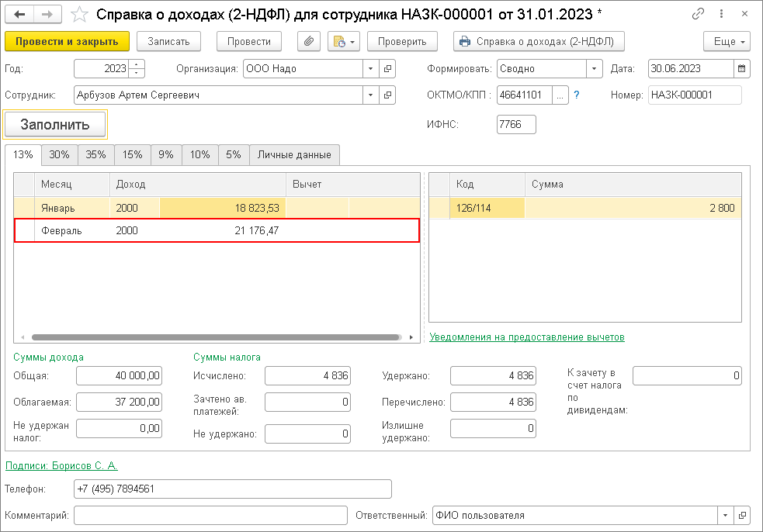Open the Сотрудник field's linked record
Screen dimensions: 763x532
tap(387, 95)
